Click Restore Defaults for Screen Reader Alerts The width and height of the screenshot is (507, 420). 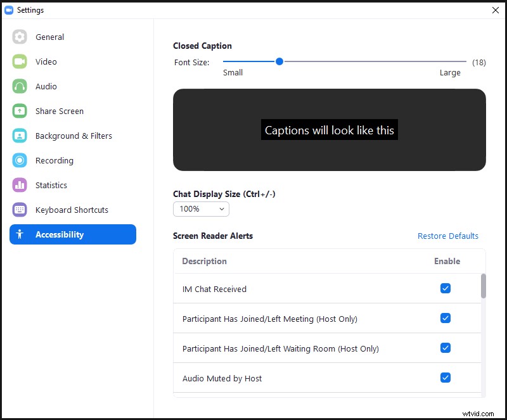click(x=448, y=236)
